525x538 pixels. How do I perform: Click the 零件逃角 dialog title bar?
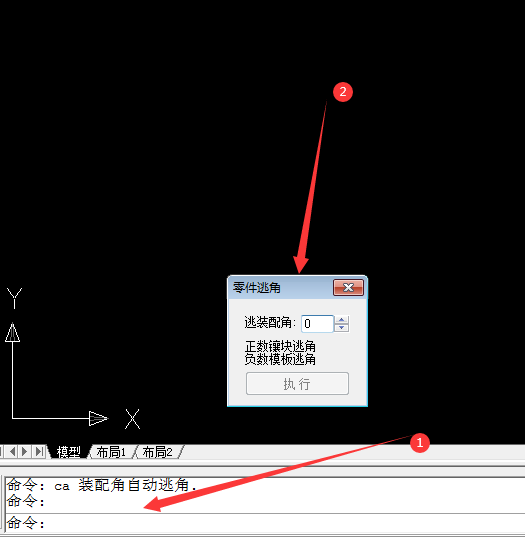tap(280, 288)
